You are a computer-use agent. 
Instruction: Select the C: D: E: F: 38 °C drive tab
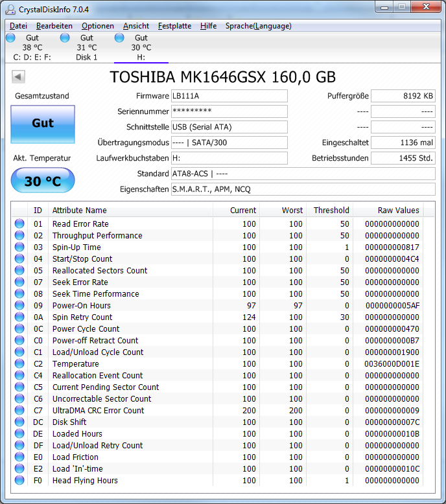[32, 47]
